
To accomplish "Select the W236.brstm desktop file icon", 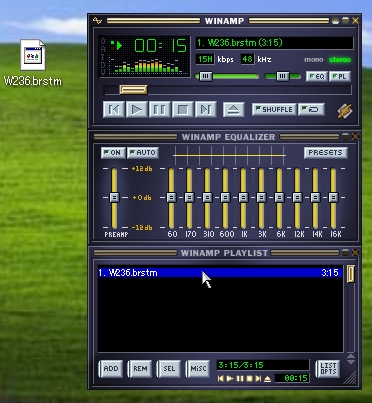I will tap(33, 63).
